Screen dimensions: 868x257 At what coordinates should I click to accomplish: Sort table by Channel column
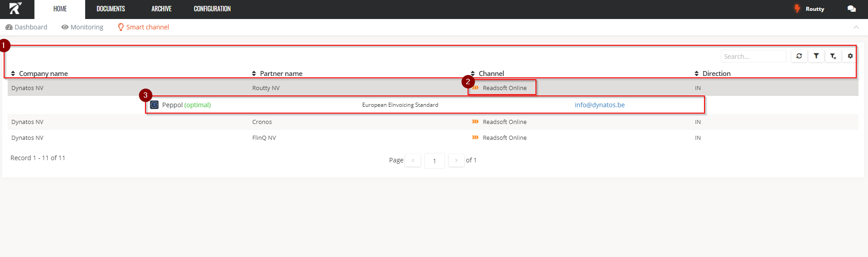click(x=491, y=73)
